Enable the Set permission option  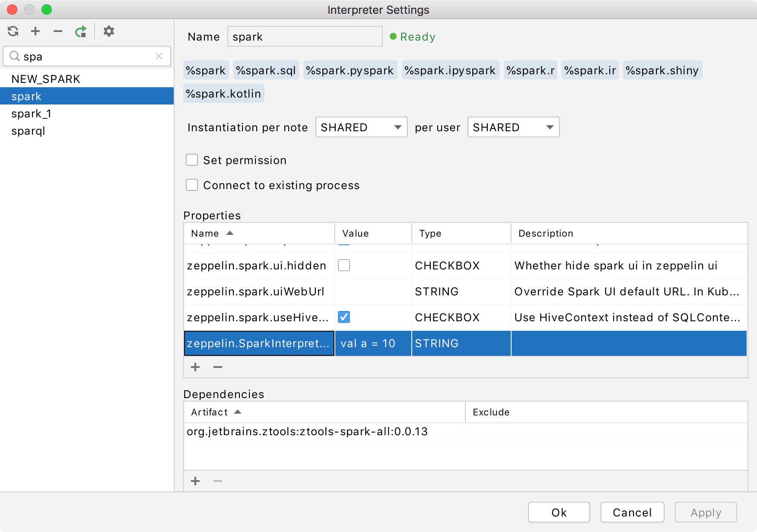pyautogui.click(x=191, y=160)
